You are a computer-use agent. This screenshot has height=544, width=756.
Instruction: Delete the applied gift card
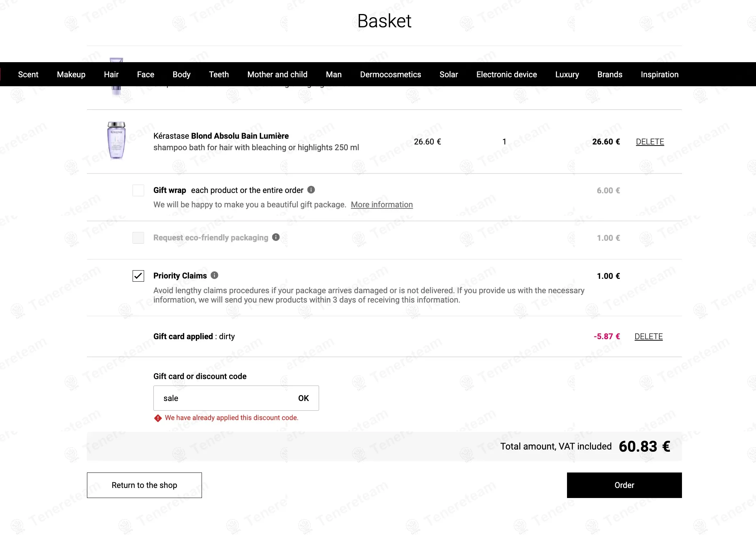[648, 337]
